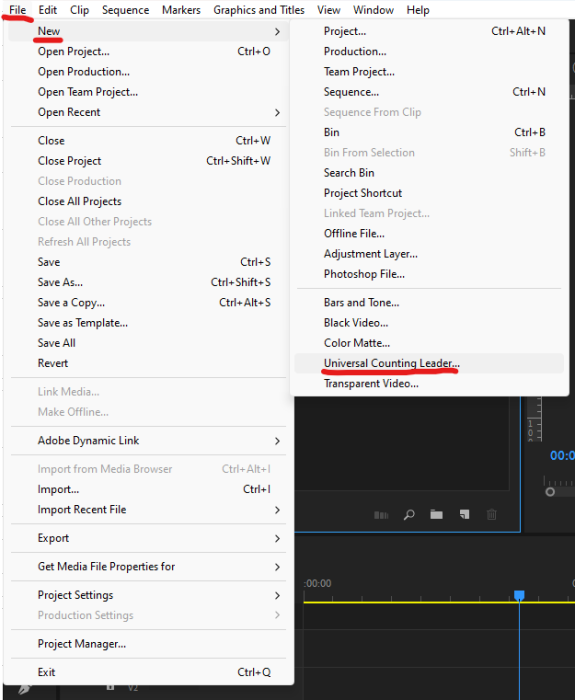Choose Open Production… menu entry
The width and height of the screenshot is (575, 700).
pos(148,72)
